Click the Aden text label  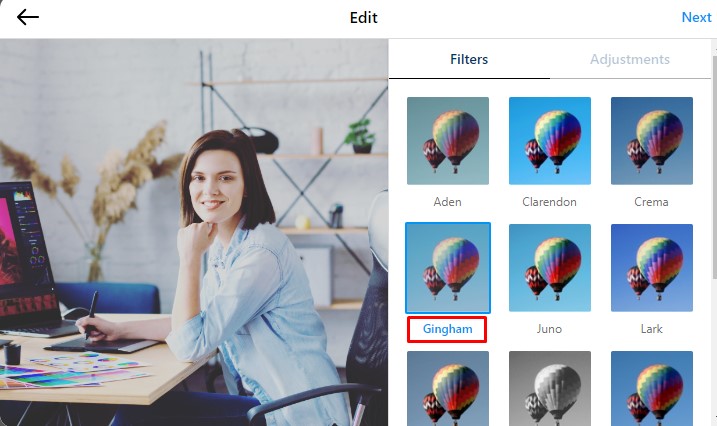(448, 202)
